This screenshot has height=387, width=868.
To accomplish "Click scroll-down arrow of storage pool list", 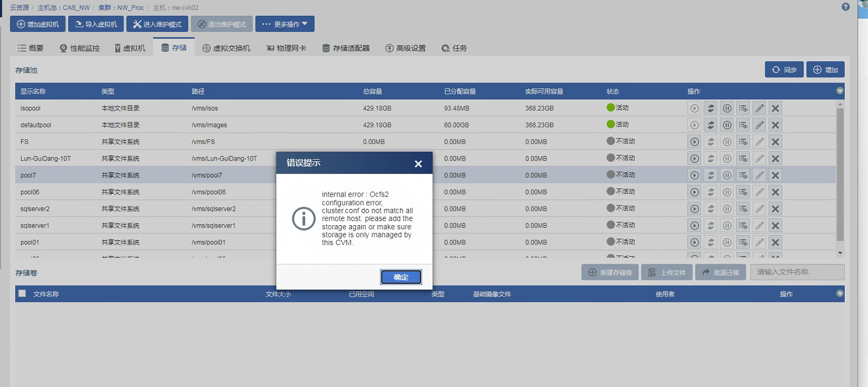I will tap(839, 253).
